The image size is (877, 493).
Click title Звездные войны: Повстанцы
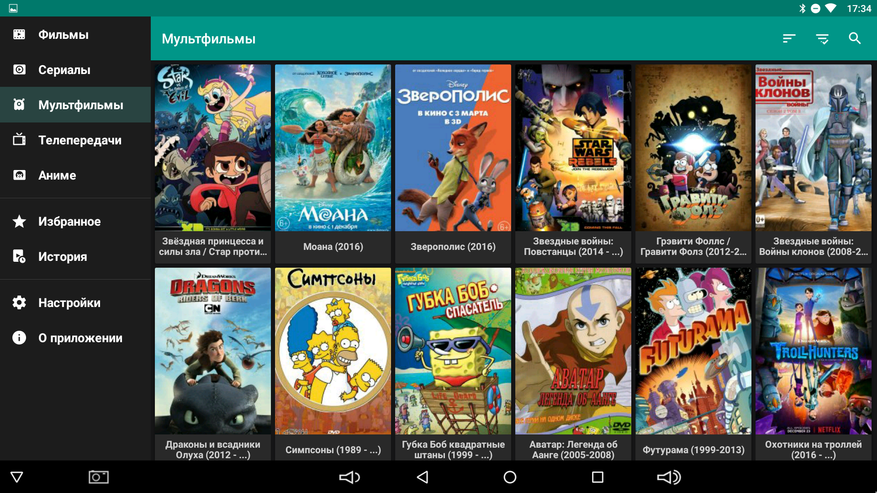click(573, 247)
